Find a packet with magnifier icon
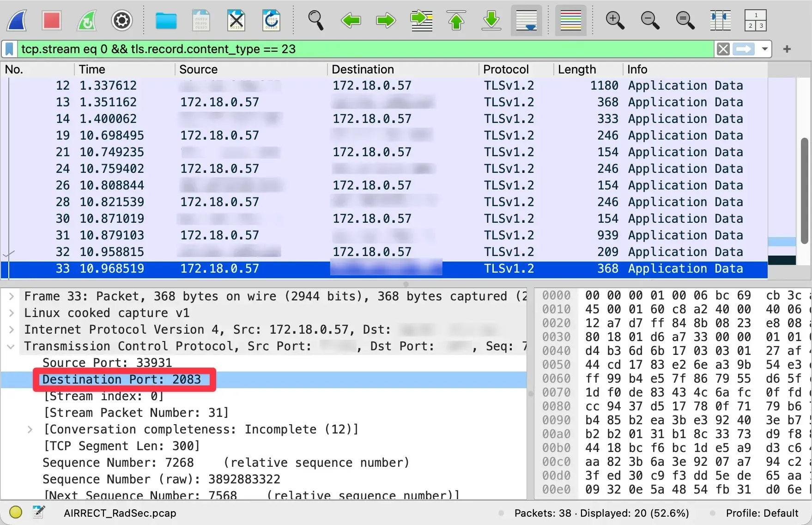Screen dimensions: 812x525 pos(315,20)
